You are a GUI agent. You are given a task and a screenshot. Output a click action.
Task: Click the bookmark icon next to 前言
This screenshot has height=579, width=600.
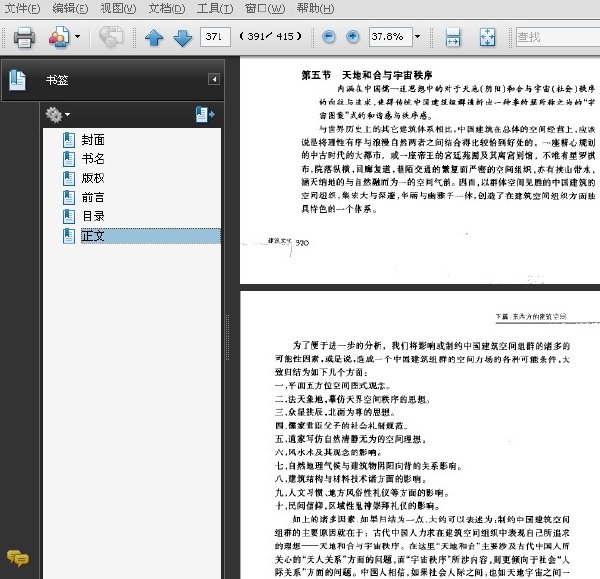coord(69,197)
